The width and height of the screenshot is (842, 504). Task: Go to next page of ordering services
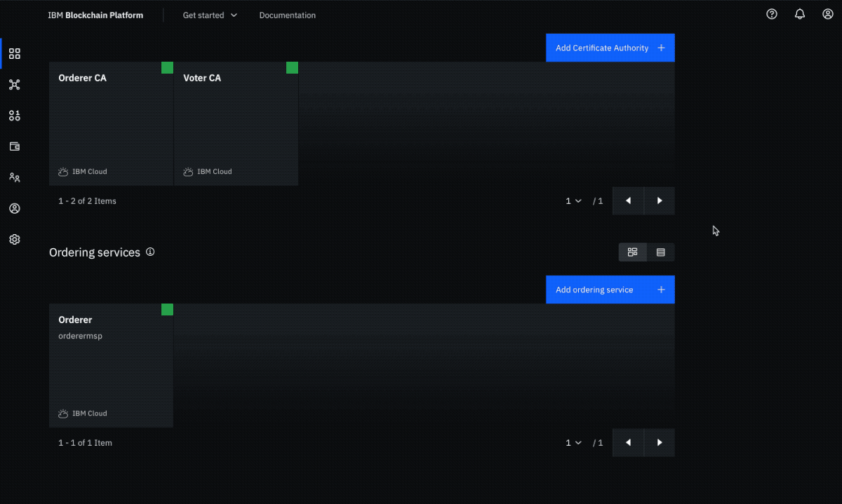(x=660, y=443)
